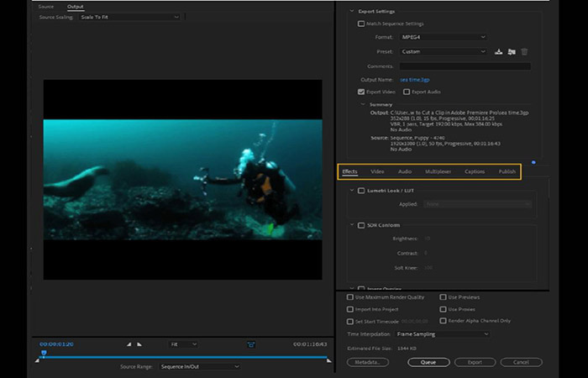Click the Metadata button

point(368,362)
